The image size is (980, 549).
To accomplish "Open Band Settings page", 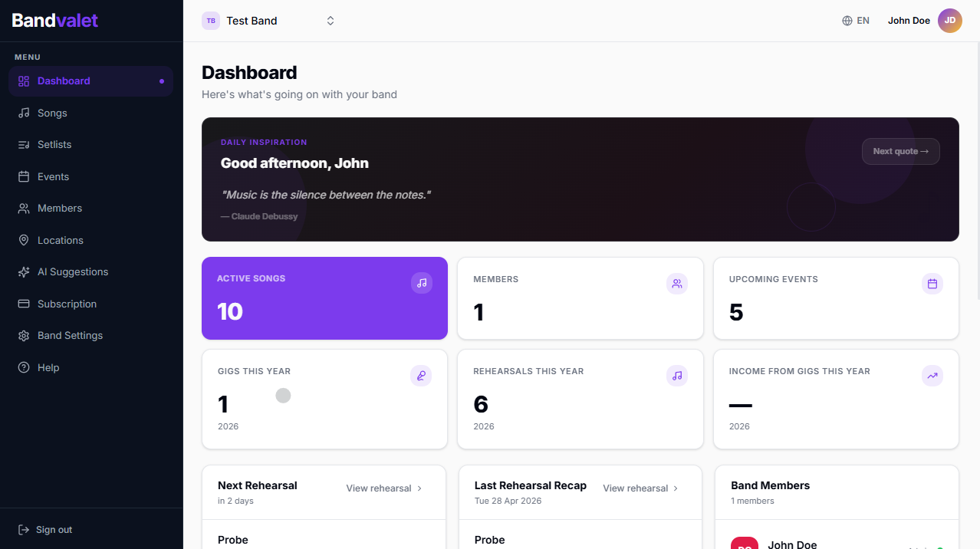I will pos(90,336).
